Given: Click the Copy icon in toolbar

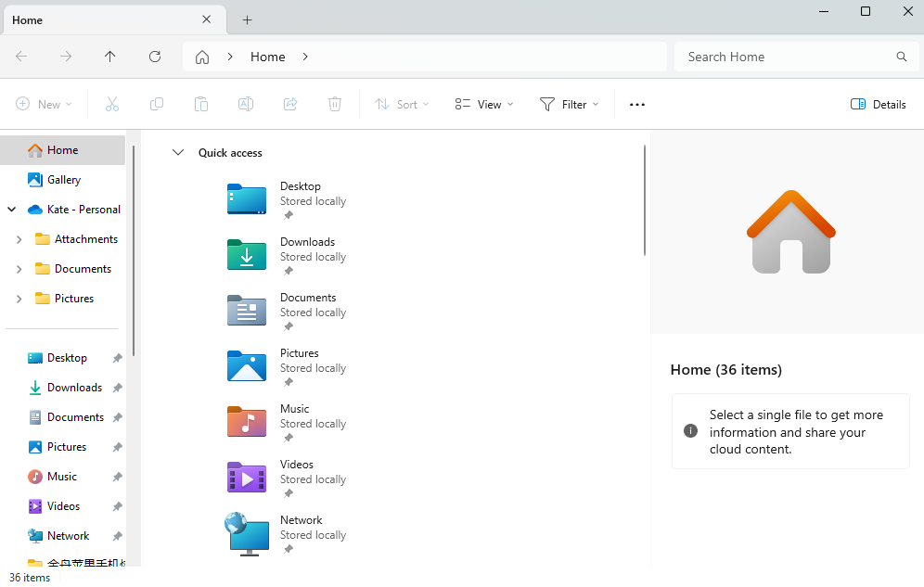Looking at the screenshot, I should click(x=157, y=105).
